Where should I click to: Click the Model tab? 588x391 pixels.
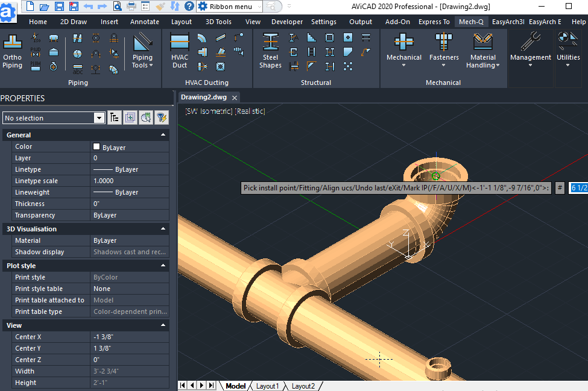click(x=235, y=386)
